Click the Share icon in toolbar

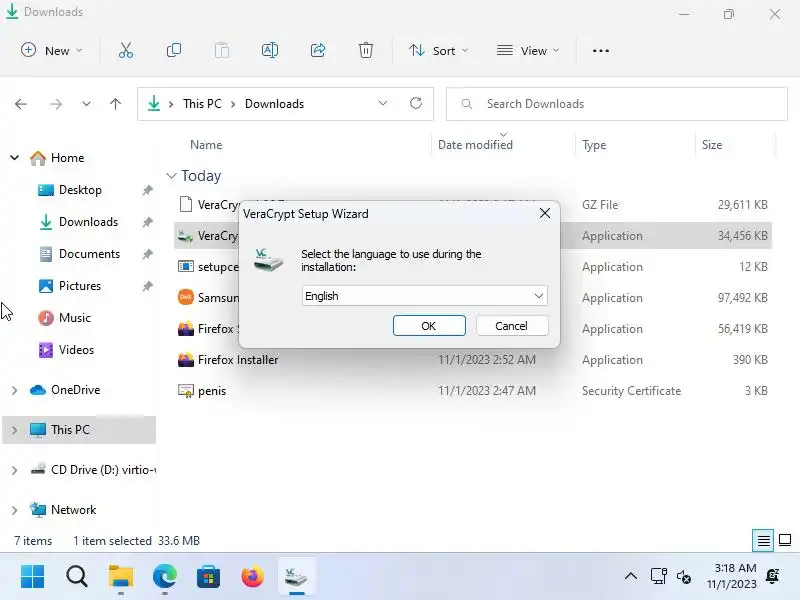coord(318,51)
